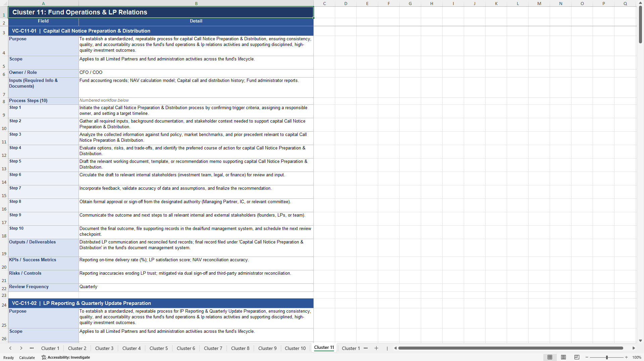This screenshot has height=361, width=644.
Task: Select the 'Obtain formal approval or sign-off' cell
Action: (x=196, y=205)
